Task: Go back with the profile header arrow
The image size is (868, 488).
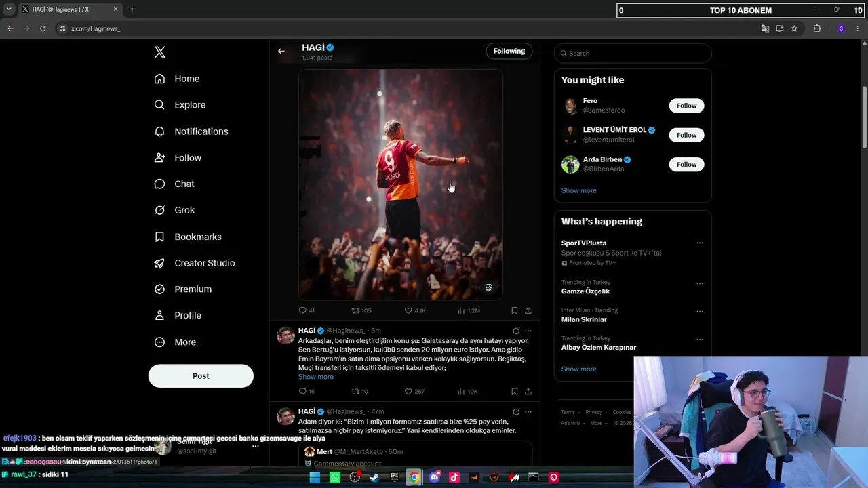Action: [281, 51]
